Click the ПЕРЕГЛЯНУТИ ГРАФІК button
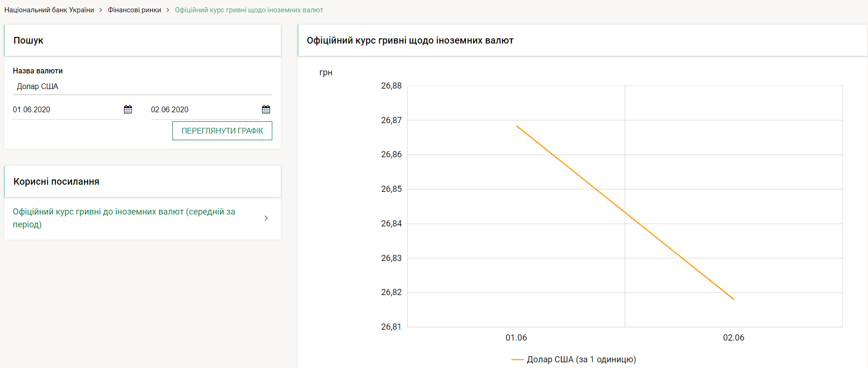 [x=222, y=131]
